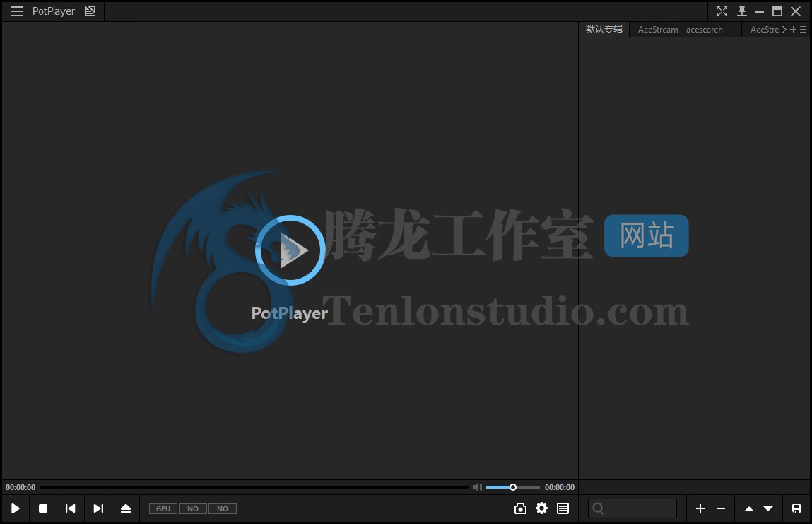Screen dimensions: 812x524
Task: Skip to the previous item
Action: (71, 508)
